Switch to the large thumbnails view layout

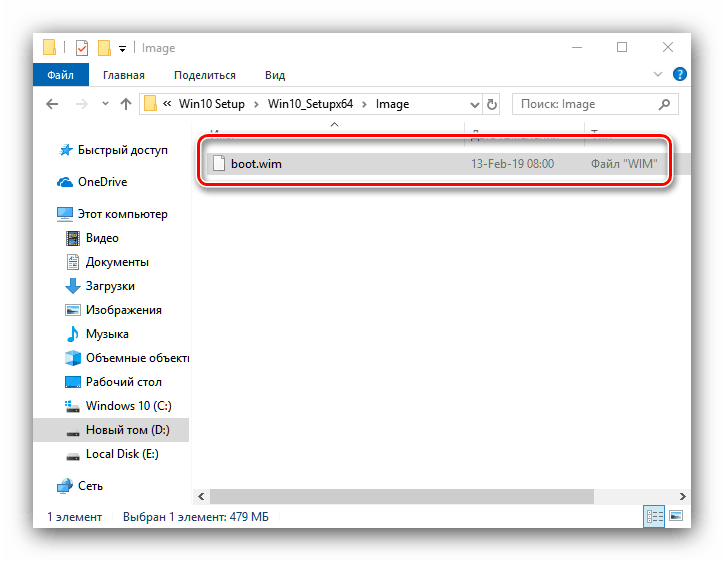[x=676, y=516]
